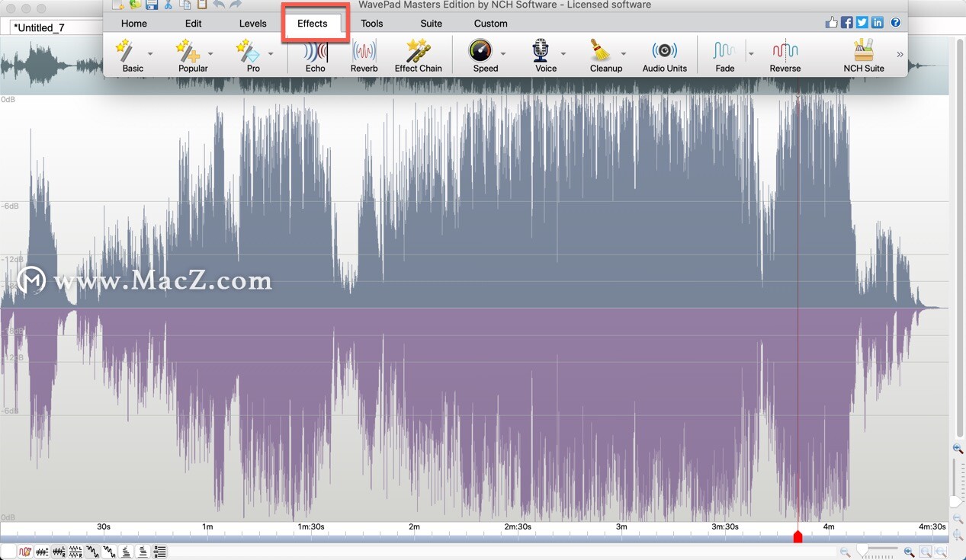Expand the Pro dropdown arrow
966x560 pixels.
pyautogui.click(x=270, y=54)
